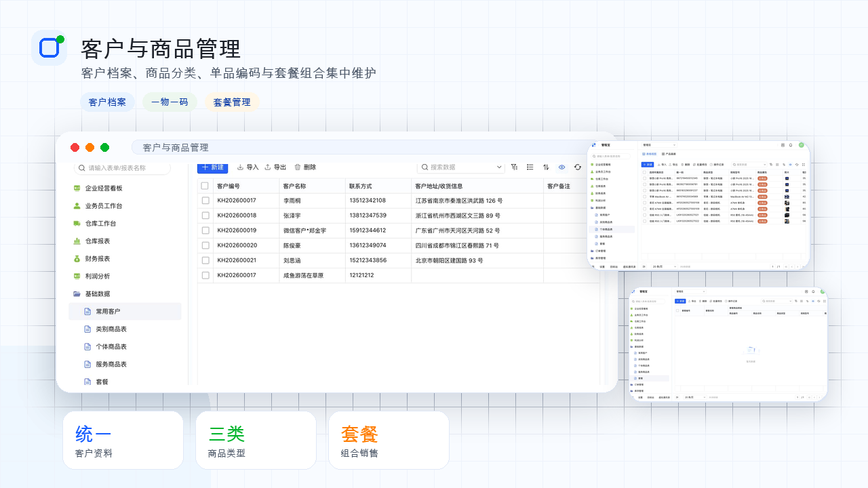
Task: Click the bell icon in the upper right window
Action: click(x=791, y=145)
